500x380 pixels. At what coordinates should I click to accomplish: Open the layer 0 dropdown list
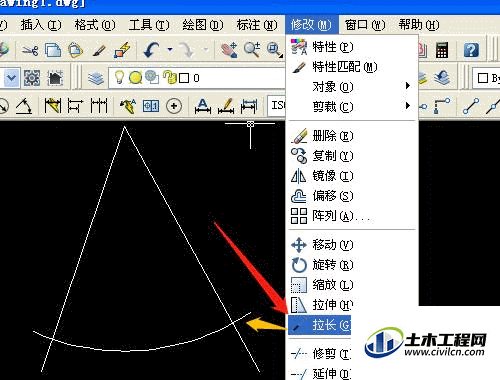197,78
